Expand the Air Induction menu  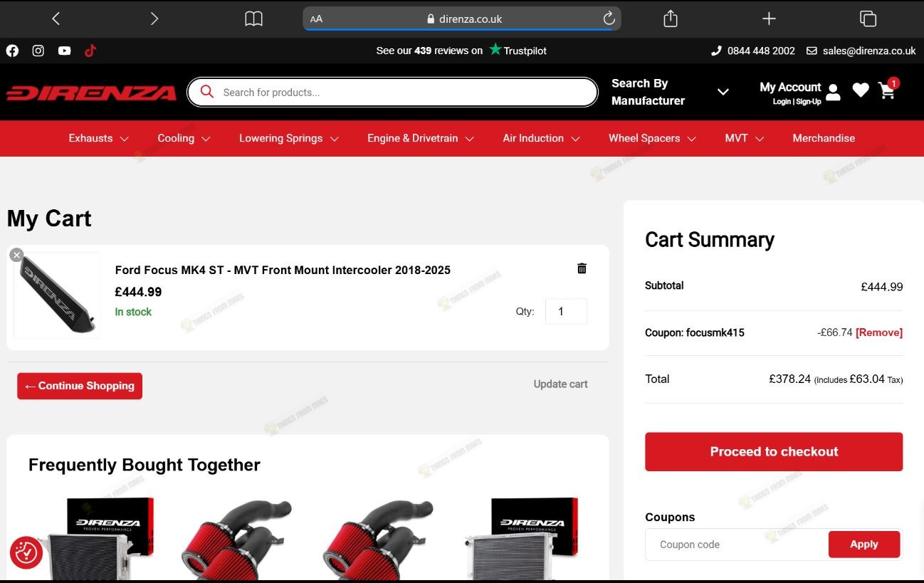click(x=541, y=138)
